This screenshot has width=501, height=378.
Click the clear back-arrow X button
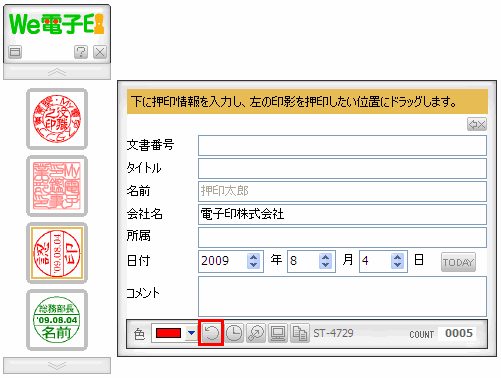tap(477, 124)
